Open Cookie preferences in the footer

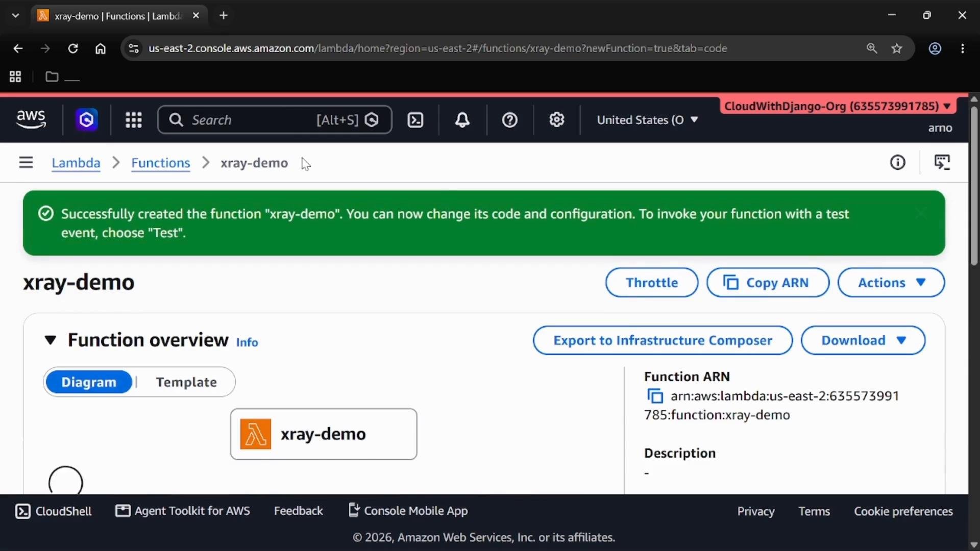pyautogui.click(x=903, y=511)
